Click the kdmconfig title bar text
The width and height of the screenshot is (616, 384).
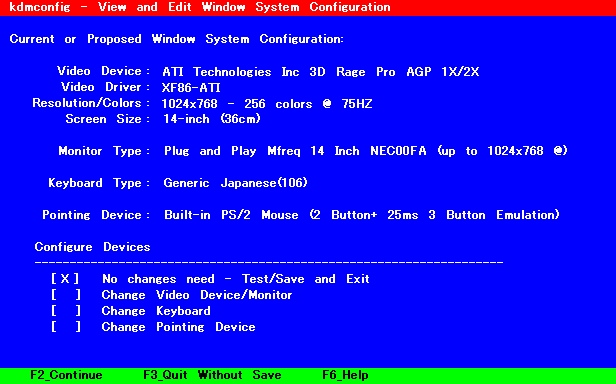click(200, 7)
